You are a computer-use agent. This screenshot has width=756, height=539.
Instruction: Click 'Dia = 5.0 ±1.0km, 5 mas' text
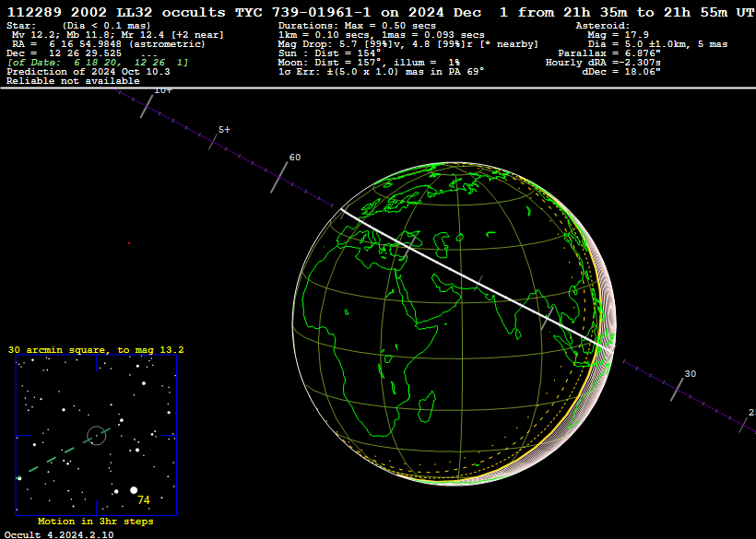point(657,44)
